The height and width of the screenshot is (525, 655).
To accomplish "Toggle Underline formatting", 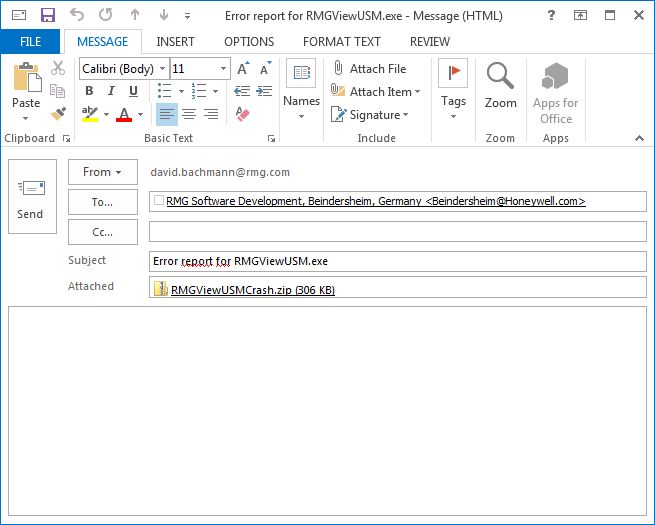I will tap(133, 91).
